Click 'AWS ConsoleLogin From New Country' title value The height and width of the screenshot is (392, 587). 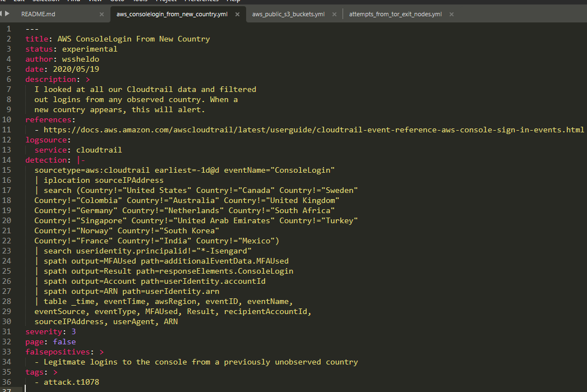133,39
